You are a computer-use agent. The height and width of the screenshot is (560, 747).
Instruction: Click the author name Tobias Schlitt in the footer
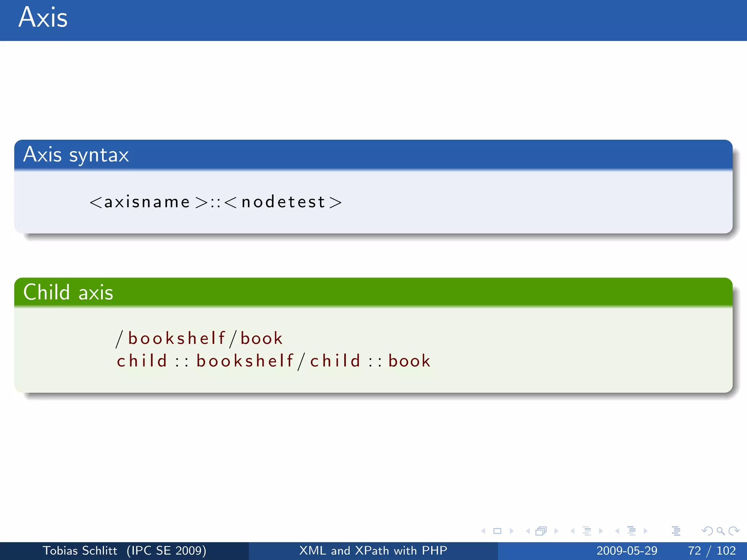[80, 551]
